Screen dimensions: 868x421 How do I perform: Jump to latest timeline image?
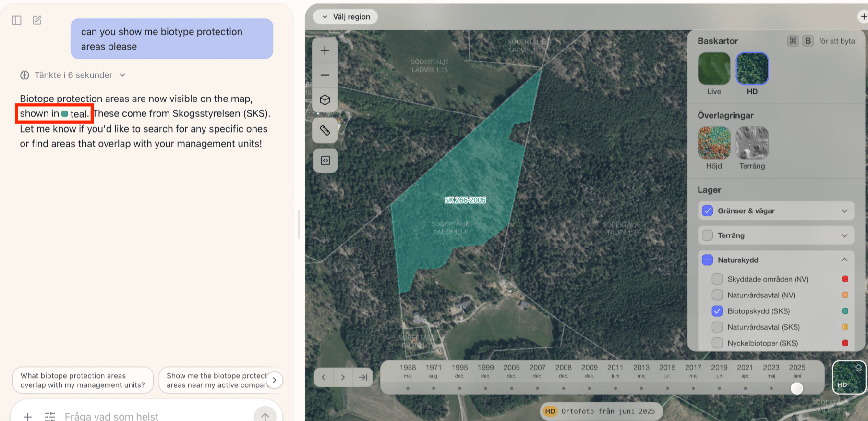tap(363, 377)
